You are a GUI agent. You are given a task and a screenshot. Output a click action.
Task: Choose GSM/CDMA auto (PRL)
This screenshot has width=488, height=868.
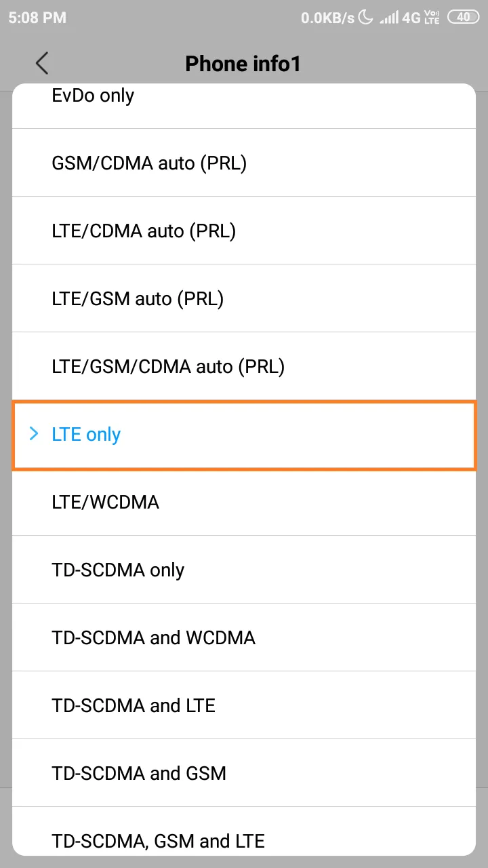(x=244, y=163)
